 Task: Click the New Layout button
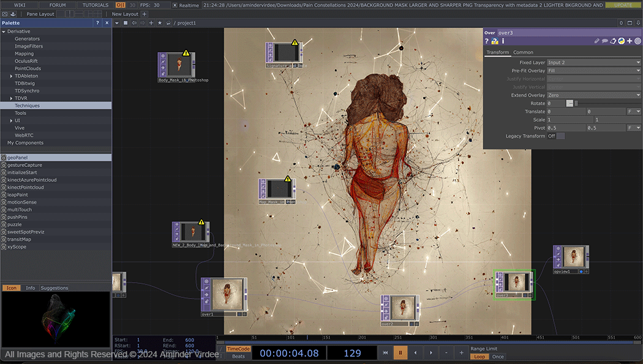(125, 14)
